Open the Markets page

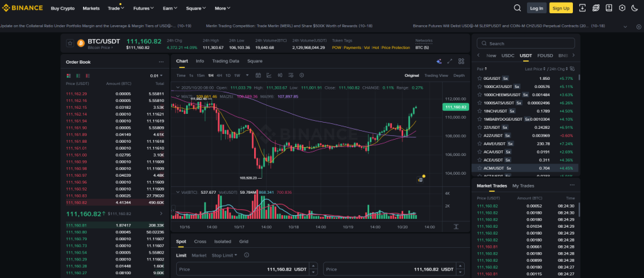(x=91, y=8)
